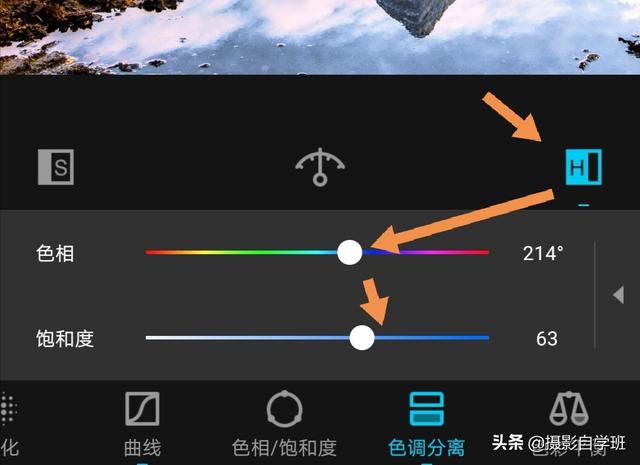Select the Shadows S toning icon
The image size is (640, 465).
[56, 167]
